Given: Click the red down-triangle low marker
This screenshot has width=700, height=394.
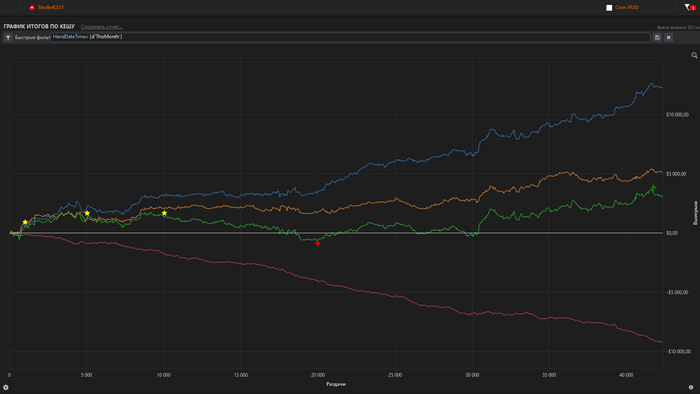Looking at the screenshot, I should point(317,244).
